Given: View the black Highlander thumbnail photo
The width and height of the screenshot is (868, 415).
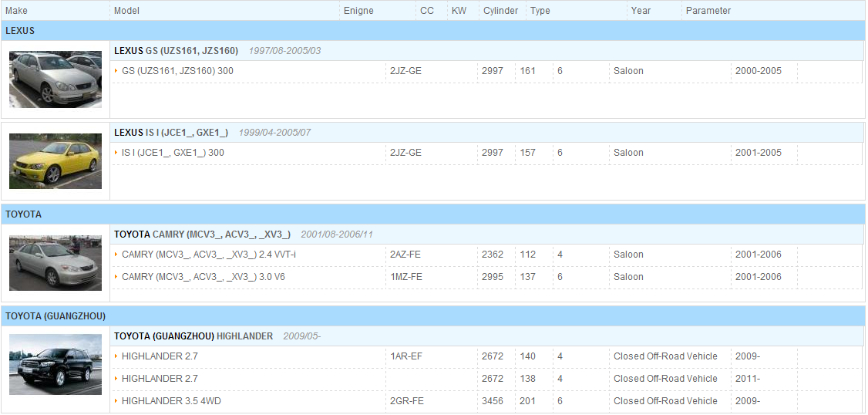Looking at the screenshot, I should 56,364.
